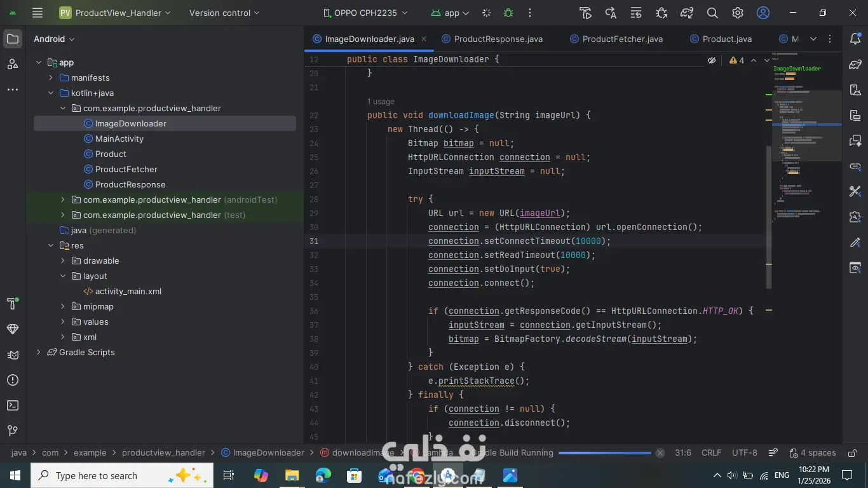This screenshot has height=488, width=868.
Task: Collapse the res folder in project tree
Action: point(51,245)
